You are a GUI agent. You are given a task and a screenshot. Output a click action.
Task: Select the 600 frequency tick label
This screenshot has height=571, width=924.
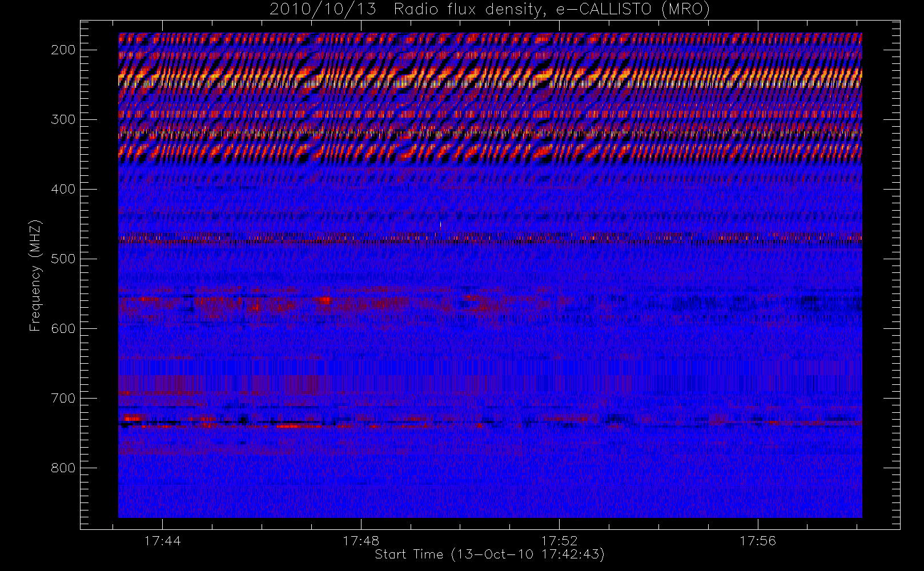63,328
